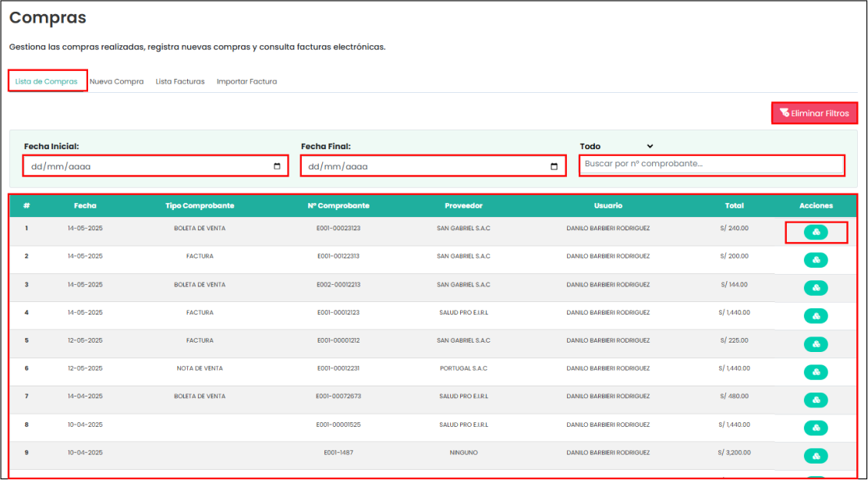Click the action icon for row 1
Viewport: 868px width, 480px height.
click(816, 232)
